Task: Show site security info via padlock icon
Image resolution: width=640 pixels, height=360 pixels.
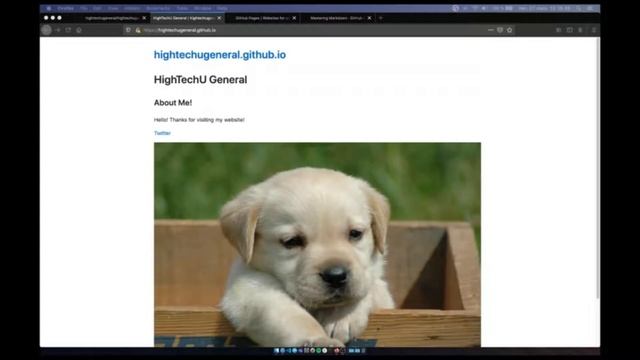Action: pyautogui.click(x=138, y=30)
